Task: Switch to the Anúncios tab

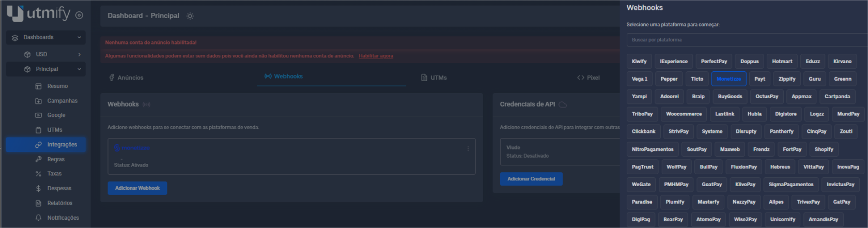Action: tap(126, 78)
